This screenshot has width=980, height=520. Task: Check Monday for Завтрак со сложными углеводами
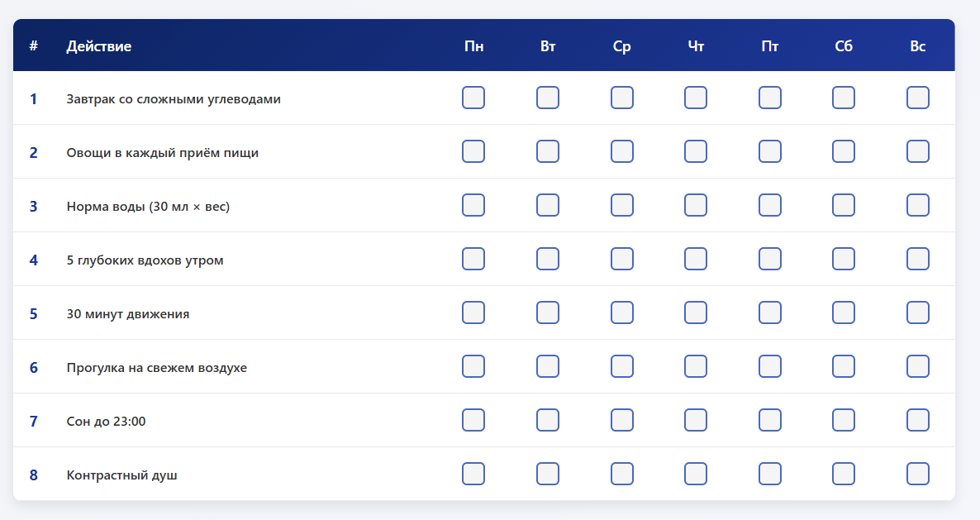[x=473, y=98]
